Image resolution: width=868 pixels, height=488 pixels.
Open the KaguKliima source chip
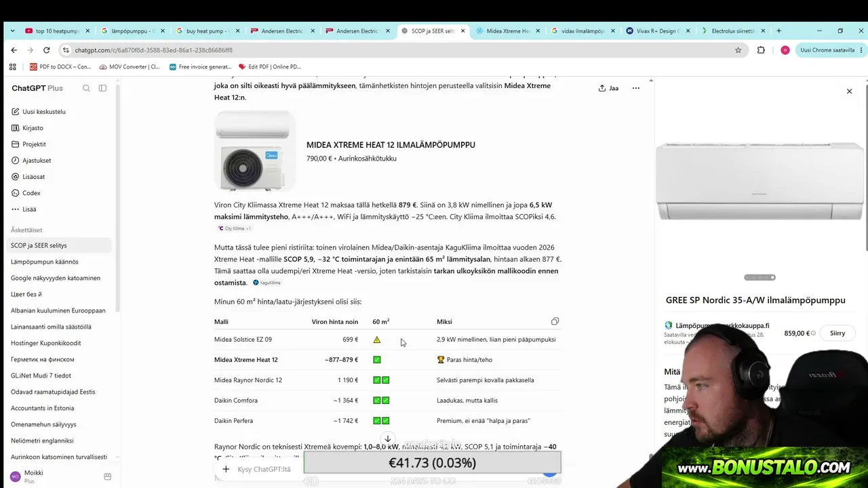tap(267, 283)
